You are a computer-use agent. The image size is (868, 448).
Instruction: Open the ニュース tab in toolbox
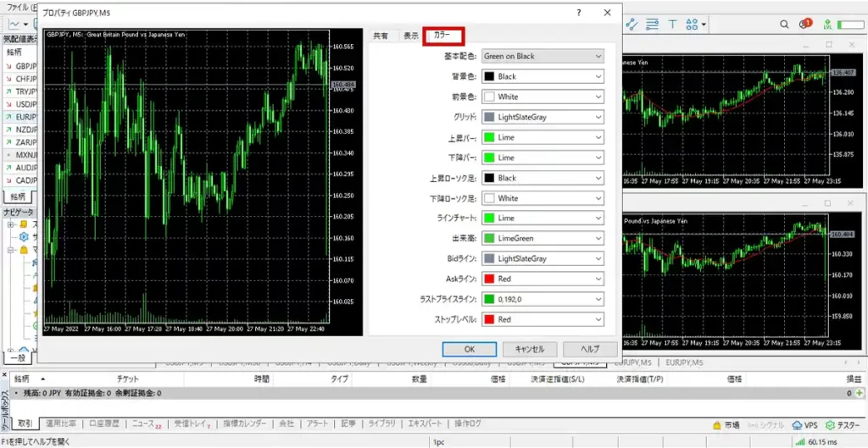click(146, 423)
